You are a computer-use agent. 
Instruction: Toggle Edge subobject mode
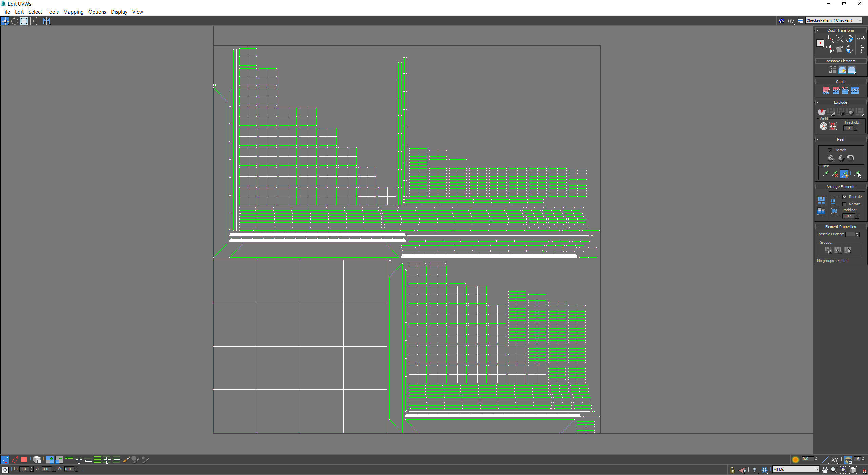click(15, 460)
